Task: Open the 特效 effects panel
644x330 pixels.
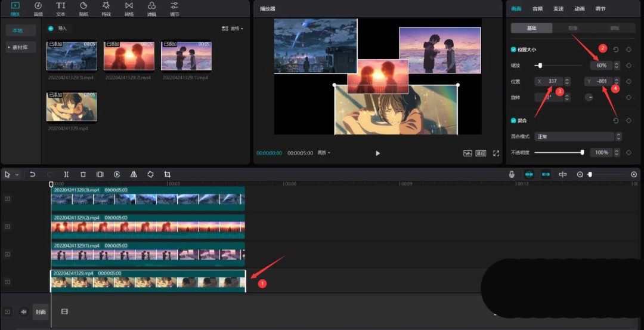Action: (106, 8)
